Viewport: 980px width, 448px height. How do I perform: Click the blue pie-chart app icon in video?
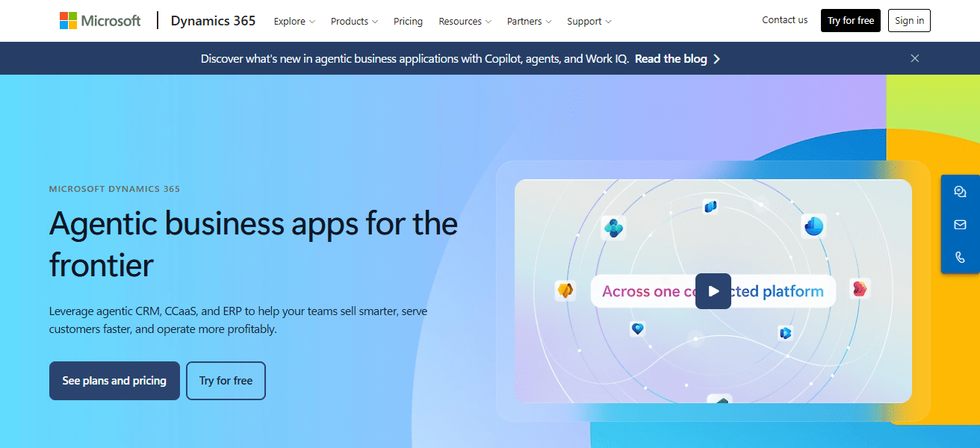click(x=813, y=225)
